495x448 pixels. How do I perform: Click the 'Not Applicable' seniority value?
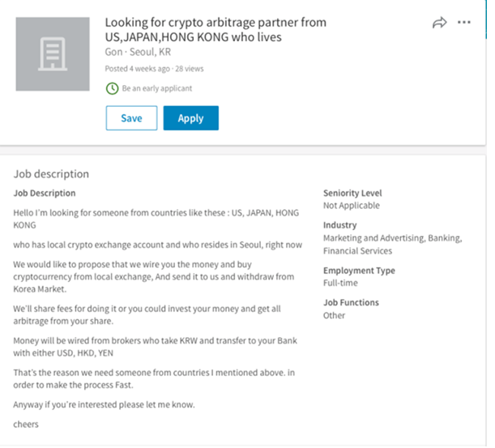coord(352,206)
